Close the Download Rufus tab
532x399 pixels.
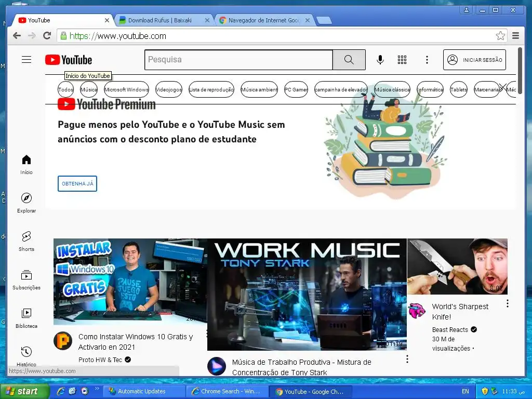click(x=207, y=20)
